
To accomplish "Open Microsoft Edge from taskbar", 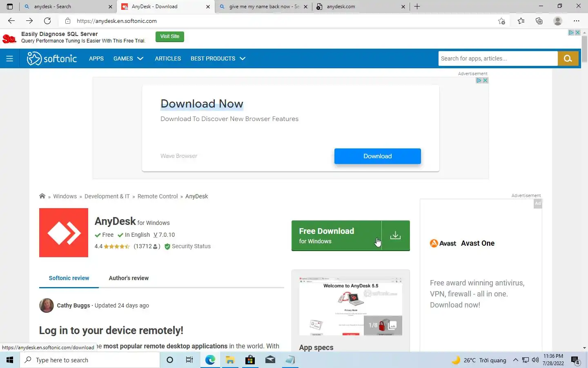I will [210, 360].
